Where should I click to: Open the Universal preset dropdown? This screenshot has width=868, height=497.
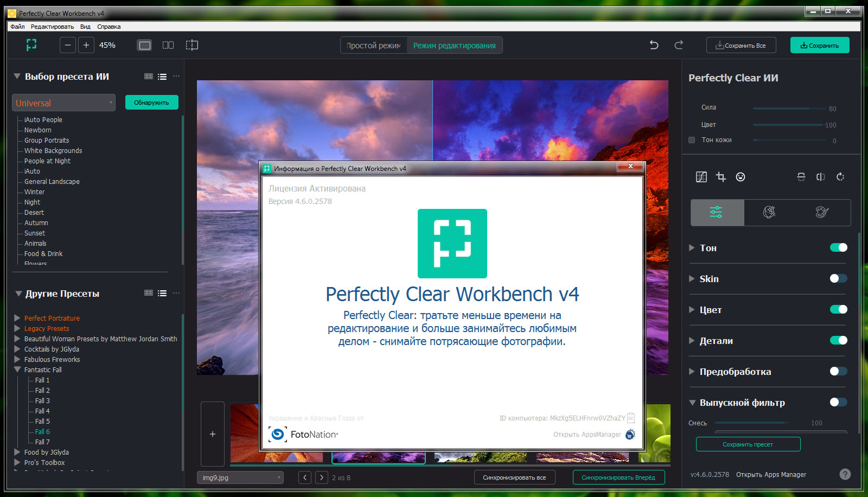[x=64, y=103]
